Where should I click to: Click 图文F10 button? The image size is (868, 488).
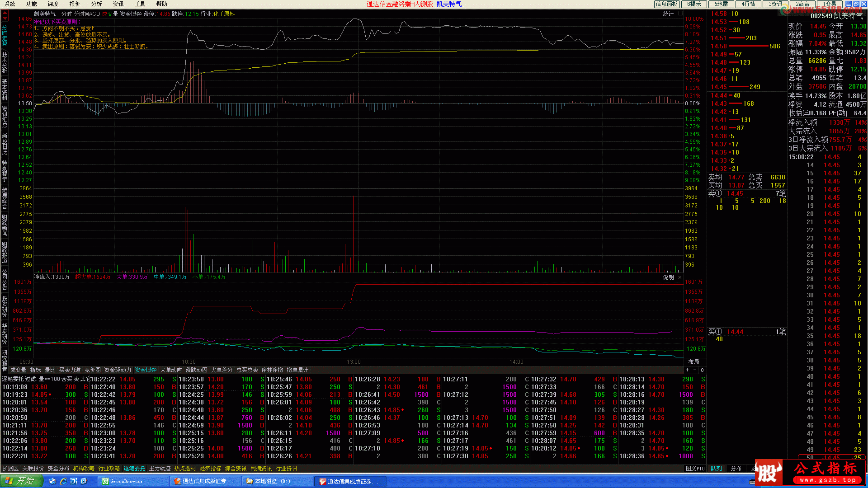click(x=695, y=469)
